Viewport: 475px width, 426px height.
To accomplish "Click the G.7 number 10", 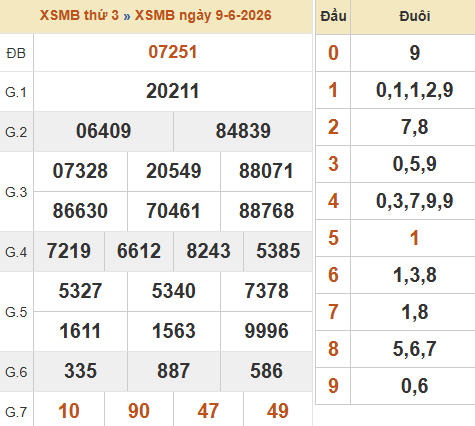I will click(69, 411).
